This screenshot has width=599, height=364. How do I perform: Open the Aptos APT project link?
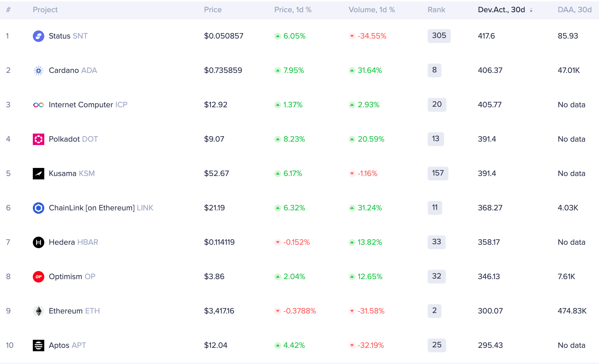tap(67, 345)
